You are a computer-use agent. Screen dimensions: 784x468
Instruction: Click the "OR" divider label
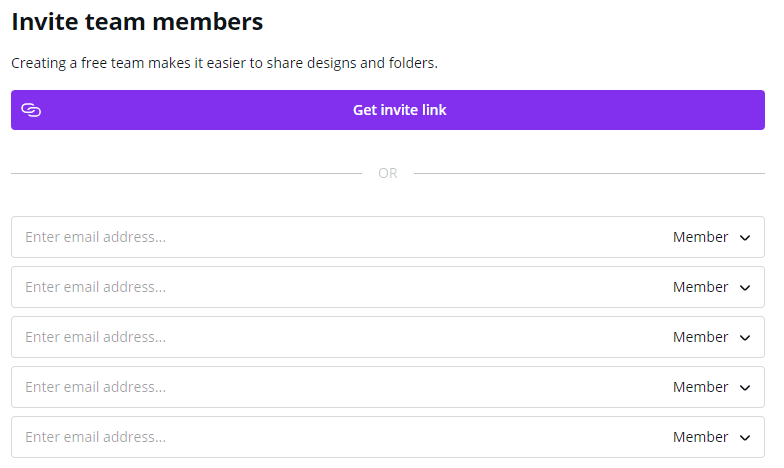coord(388,173)
